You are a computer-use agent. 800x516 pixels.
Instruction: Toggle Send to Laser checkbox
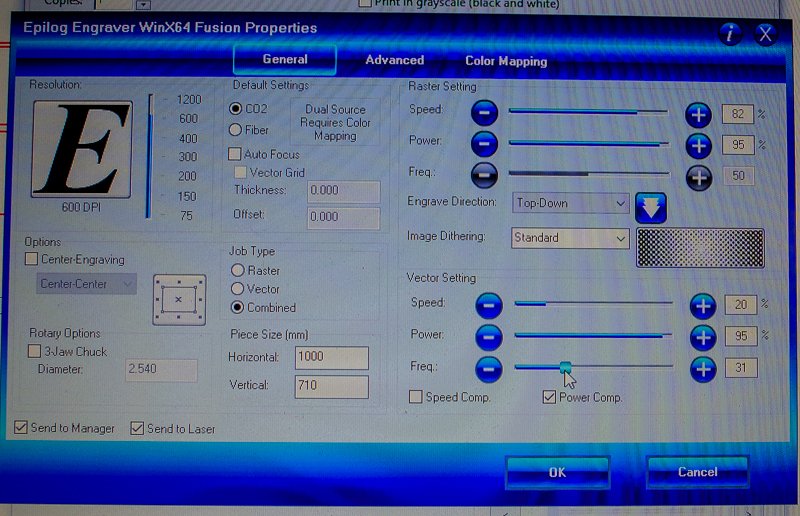[x=137, y=428]
